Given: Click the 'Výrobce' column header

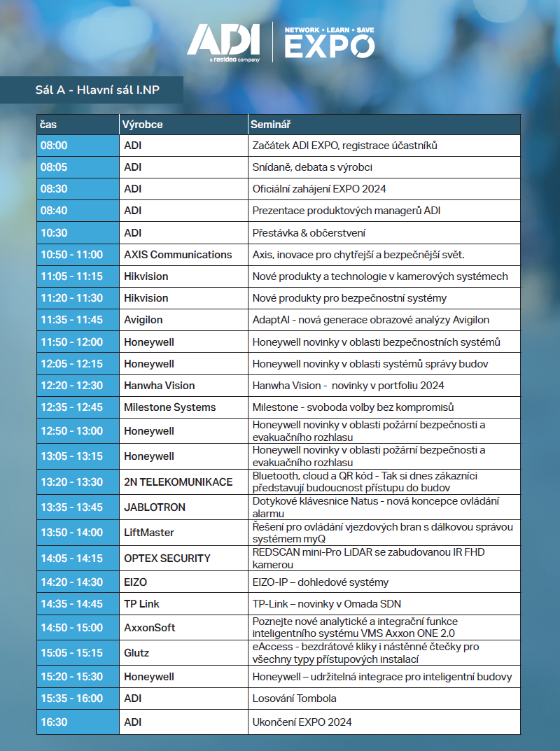Looking at the screenshot, I should [x=183, y=125].
